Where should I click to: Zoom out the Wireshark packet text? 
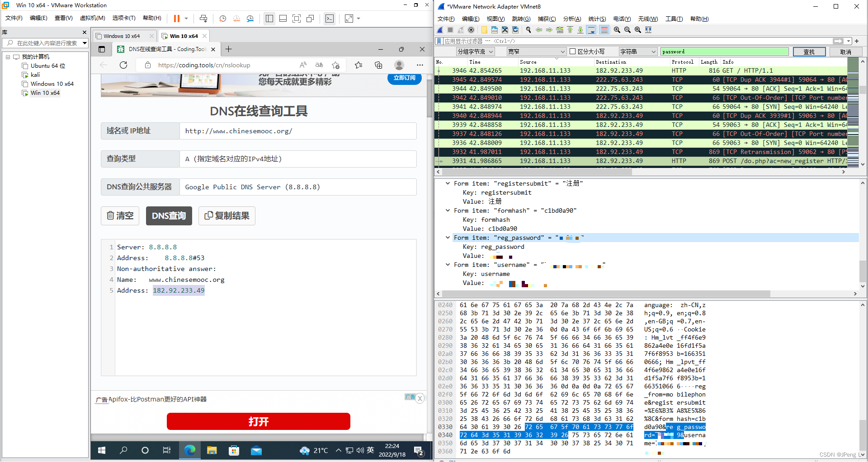[627, 30]
